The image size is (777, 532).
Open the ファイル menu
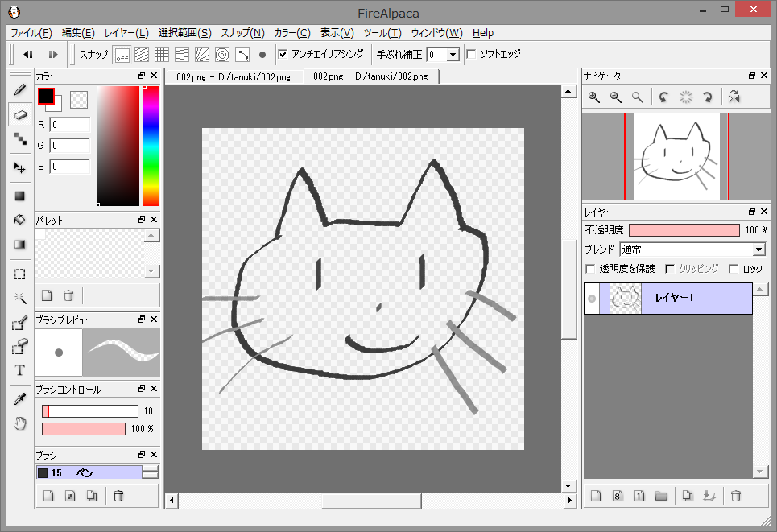[x=29, y=33]
